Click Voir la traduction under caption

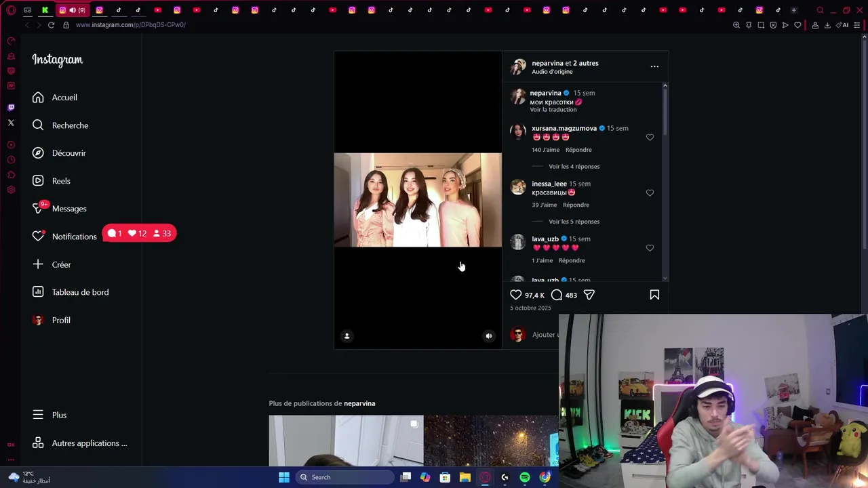click(553, 110)
